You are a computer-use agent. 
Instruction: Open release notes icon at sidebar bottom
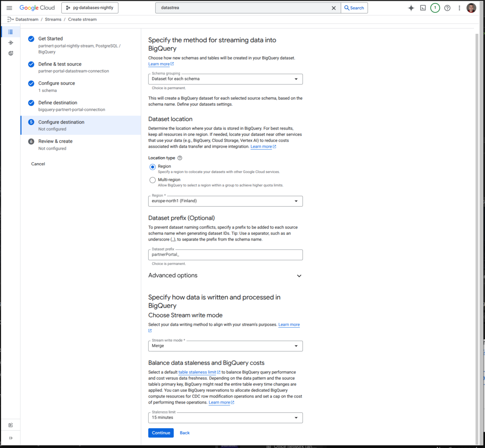coord(10,425)
